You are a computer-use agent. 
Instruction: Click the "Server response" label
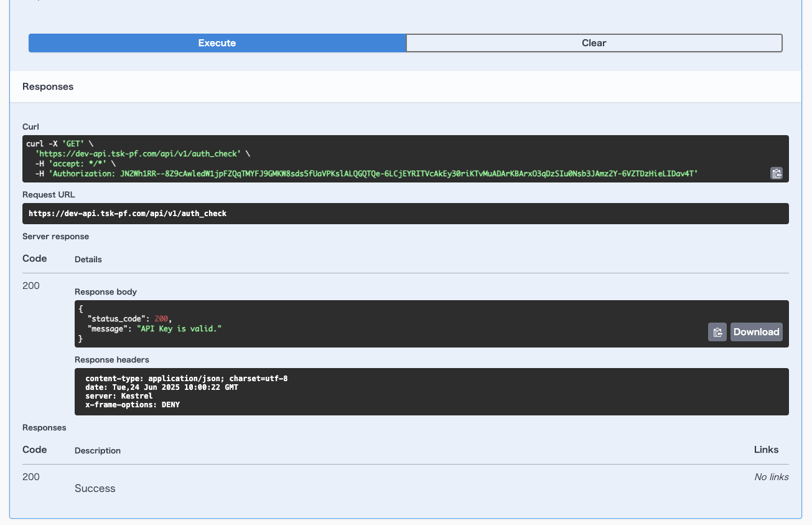point(55,237)
